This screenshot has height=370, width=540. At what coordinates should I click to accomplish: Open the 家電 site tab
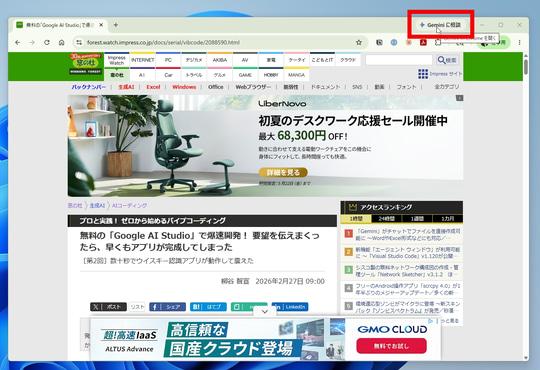point(271,60)
